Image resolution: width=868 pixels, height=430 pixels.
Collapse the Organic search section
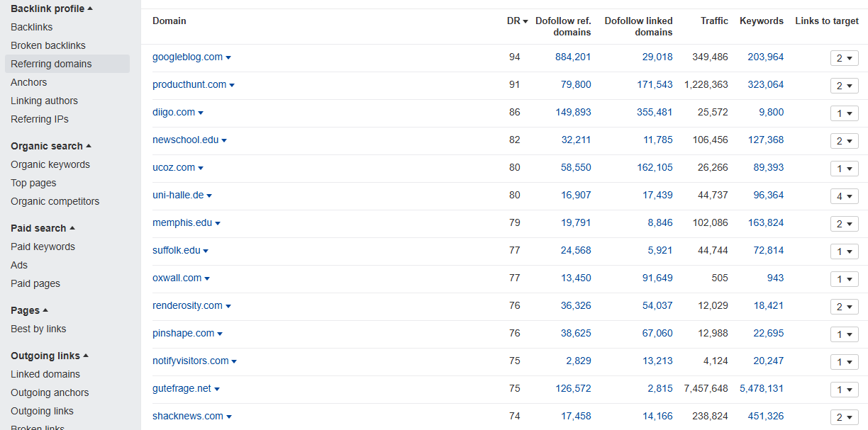coord(89,146)
